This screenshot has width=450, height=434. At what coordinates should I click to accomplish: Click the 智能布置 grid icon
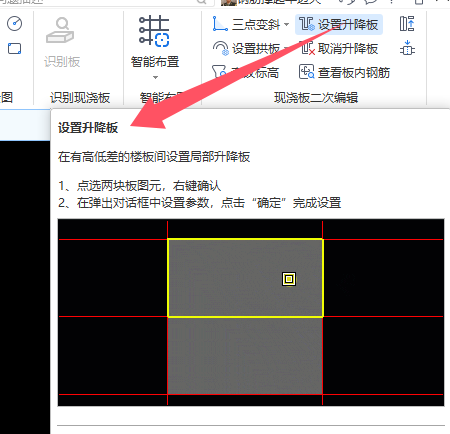[155, 31]
